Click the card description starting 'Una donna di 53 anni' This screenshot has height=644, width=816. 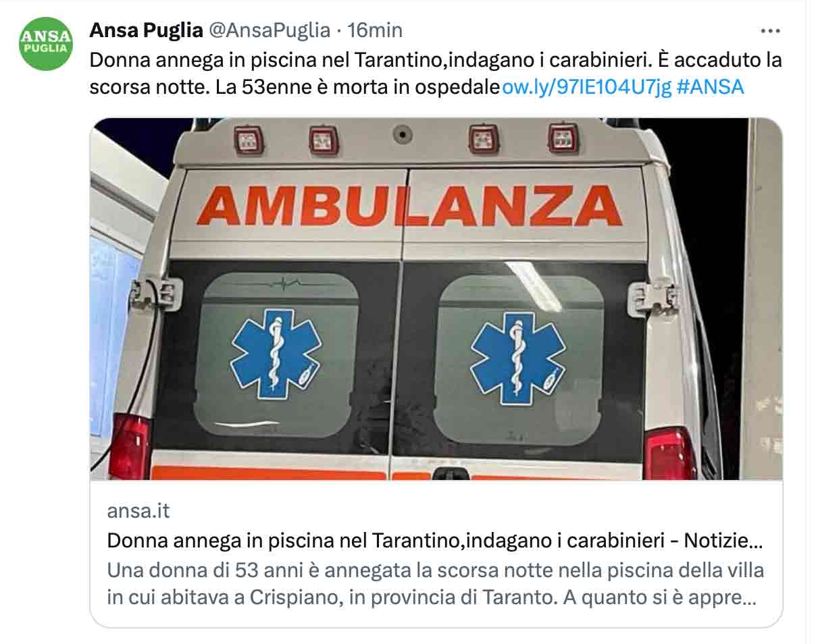point(436,584)
